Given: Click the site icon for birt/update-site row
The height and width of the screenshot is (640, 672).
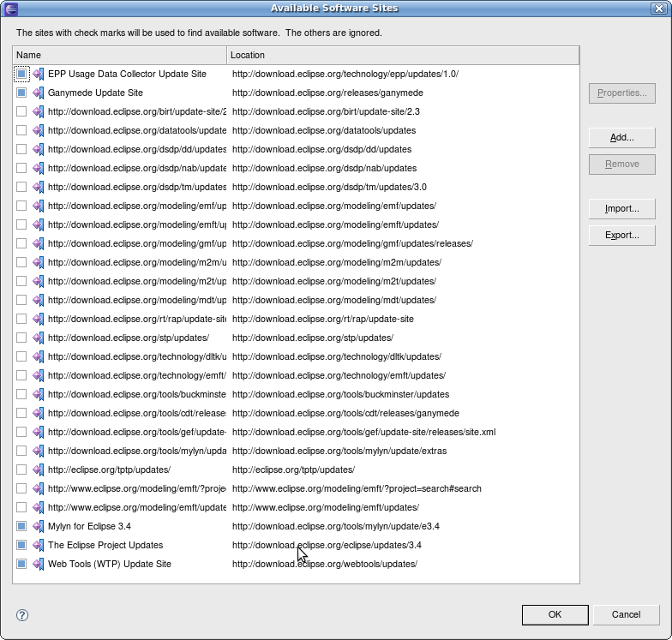Looking at the screenshot, I should [x=38, y=111].
